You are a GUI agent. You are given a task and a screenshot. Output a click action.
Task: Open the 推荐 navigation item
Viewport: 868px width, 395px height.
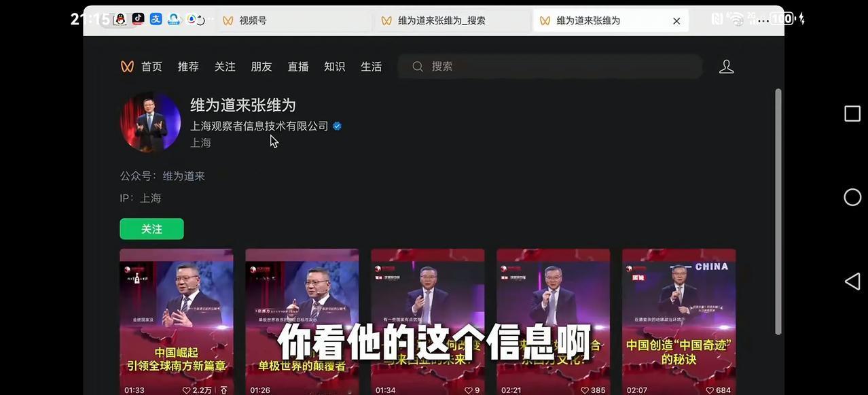pyautogui.click(x=188, y=67)
